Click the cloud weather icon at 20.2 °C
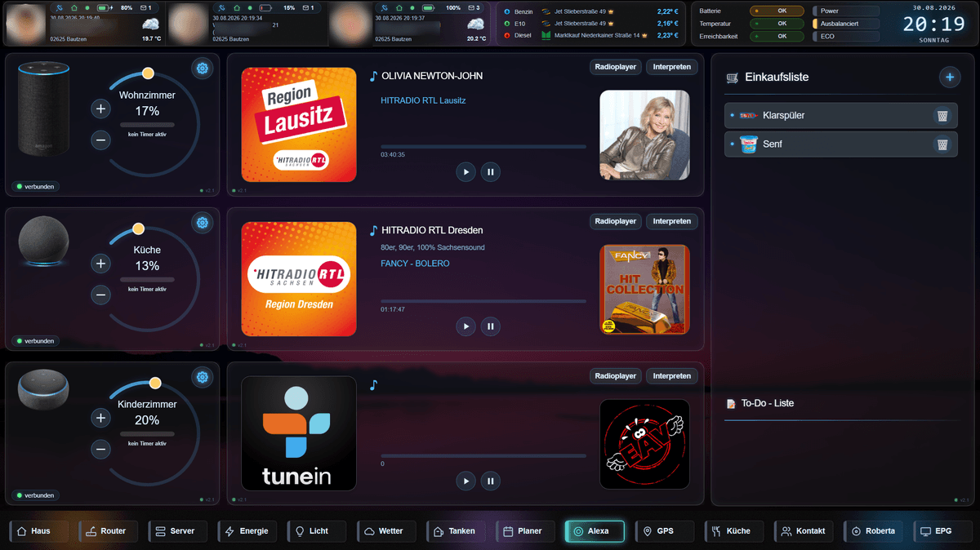Viewport: 980px width, 550px height. pyautogui.click(x=477, y=25)
